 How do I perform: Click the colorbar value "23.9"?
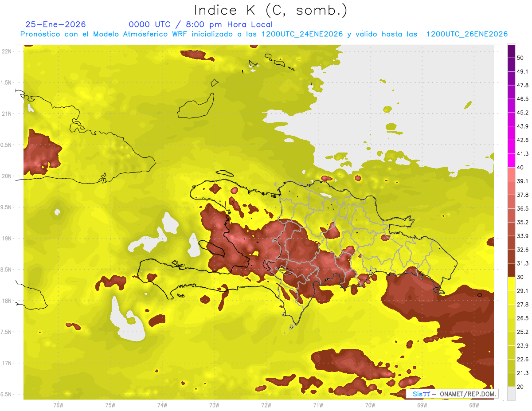523,345
